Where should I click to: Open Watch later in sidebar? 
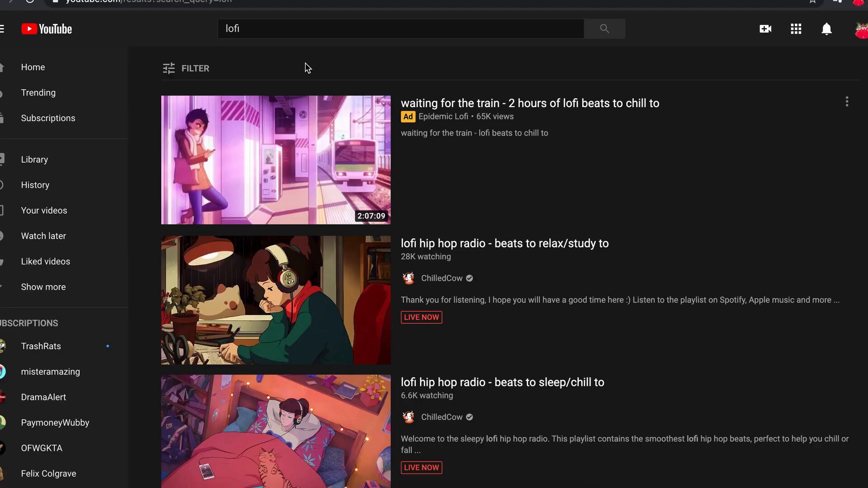[x=43, y=236]
